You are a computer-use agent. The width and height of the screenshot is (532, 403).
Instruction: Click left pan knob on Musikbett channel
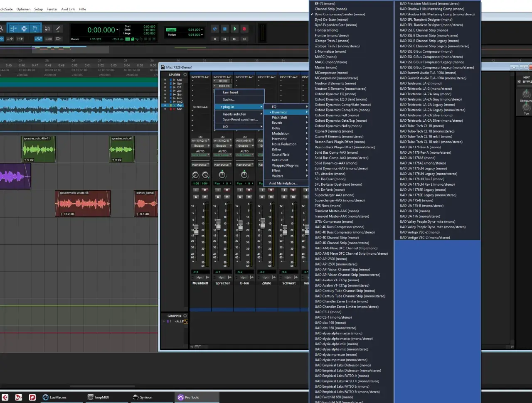click(x=195, y=175)
